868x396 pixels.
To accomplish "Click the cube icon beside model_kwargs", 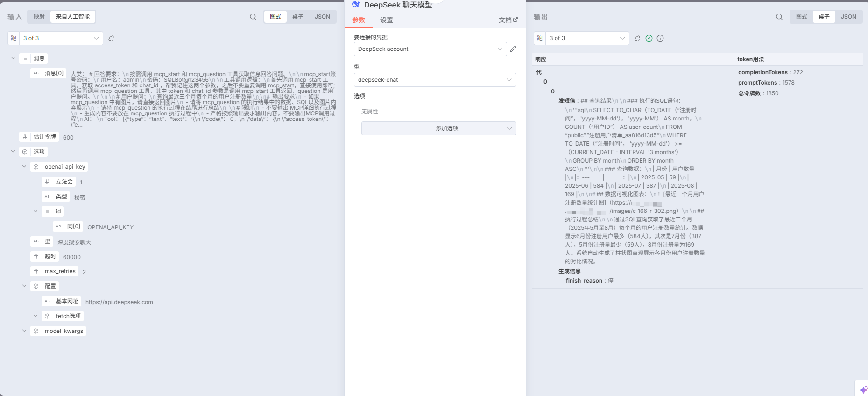I will pos(36,331).
